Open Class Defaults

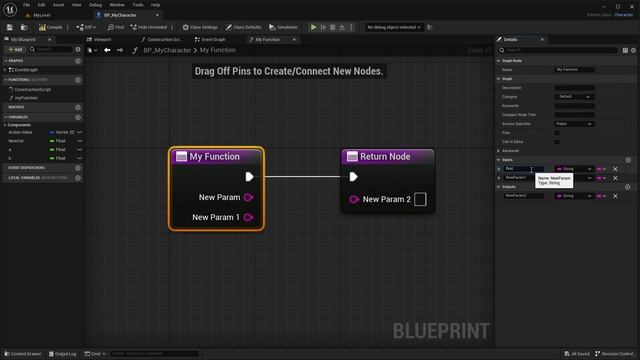pos(244,27)
